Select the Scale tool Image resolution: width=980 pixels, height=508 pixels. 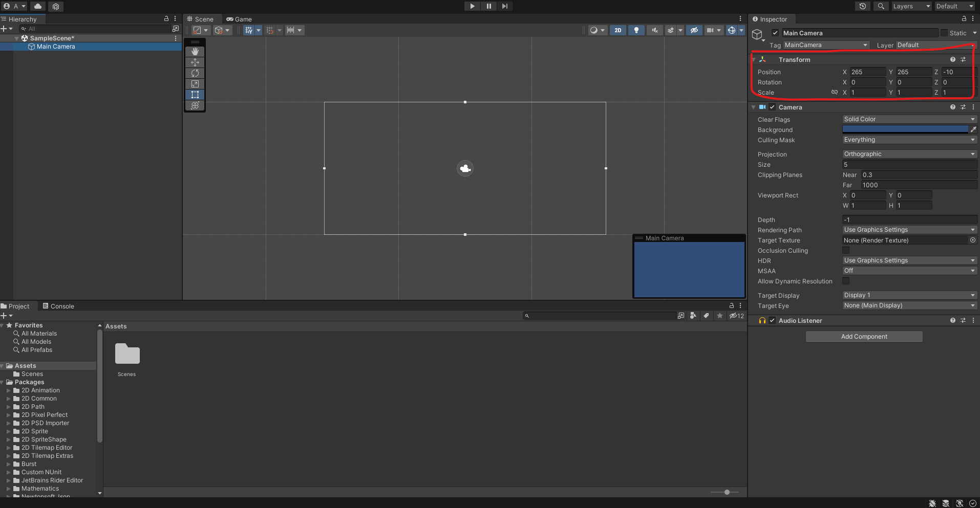tap(195, 84)
